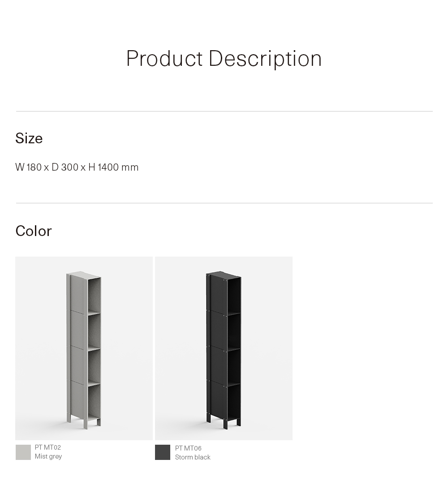Click the 'Product Description' page heading
448x498 pixels.
coord(224,58)
